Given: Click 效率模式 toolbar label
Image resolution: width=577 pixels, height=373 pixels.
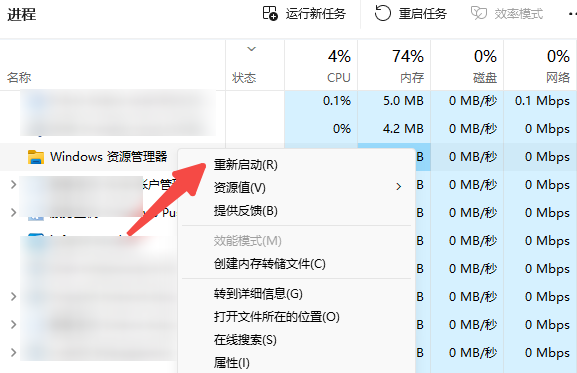Looking at the screenshot, I should tap(518, 14).
